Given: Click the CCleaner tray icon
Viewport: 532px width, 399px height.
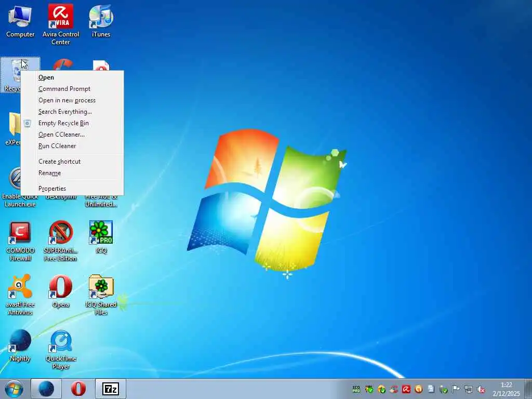Looking at the screenshot, I should [394, 389].
